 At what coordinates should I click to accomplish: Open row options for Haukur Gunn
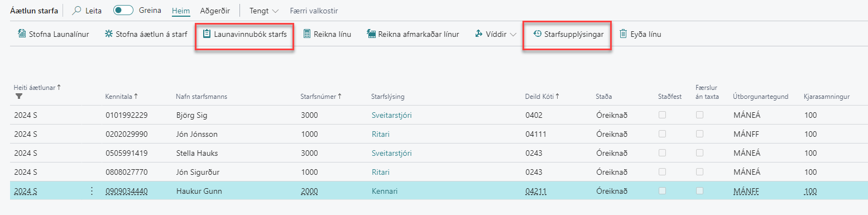coord(92,191)
